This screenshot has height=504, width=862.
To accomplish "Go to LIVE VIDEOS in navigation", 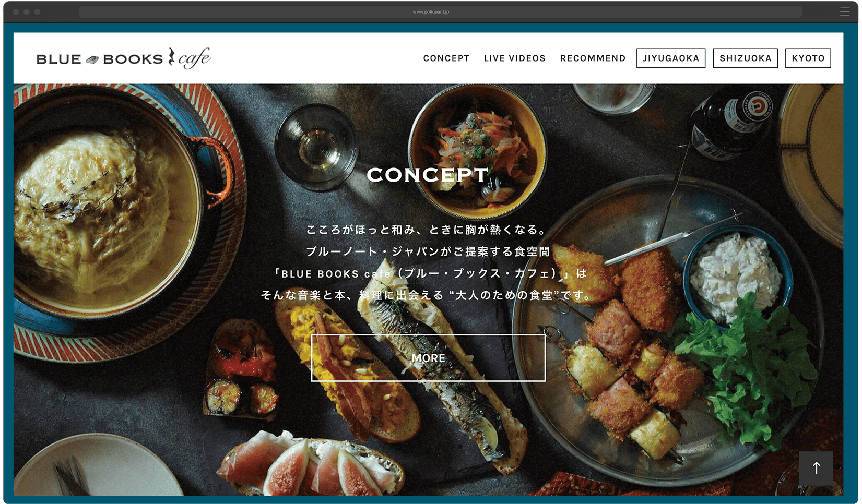I will pyautogui.click(x=515, y=58).
